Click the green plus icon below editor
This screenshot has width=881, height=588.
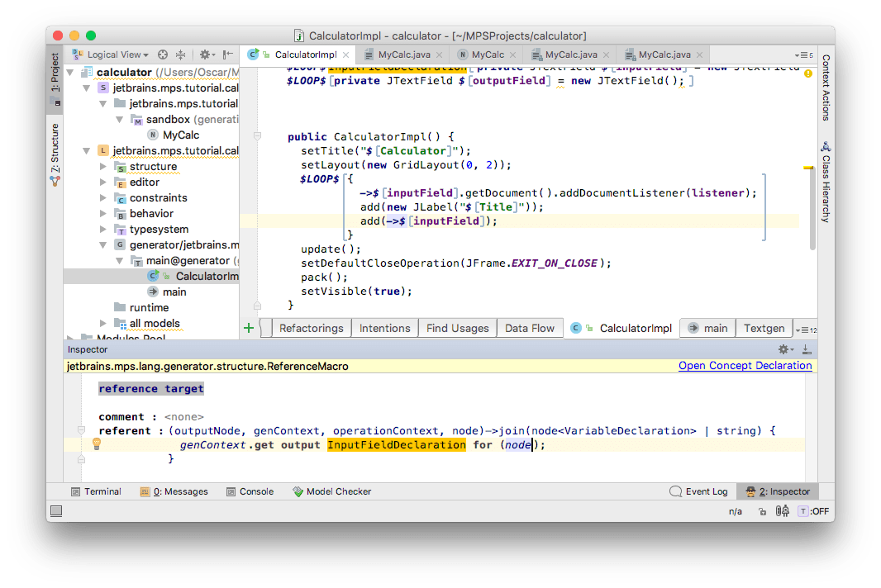249,328
